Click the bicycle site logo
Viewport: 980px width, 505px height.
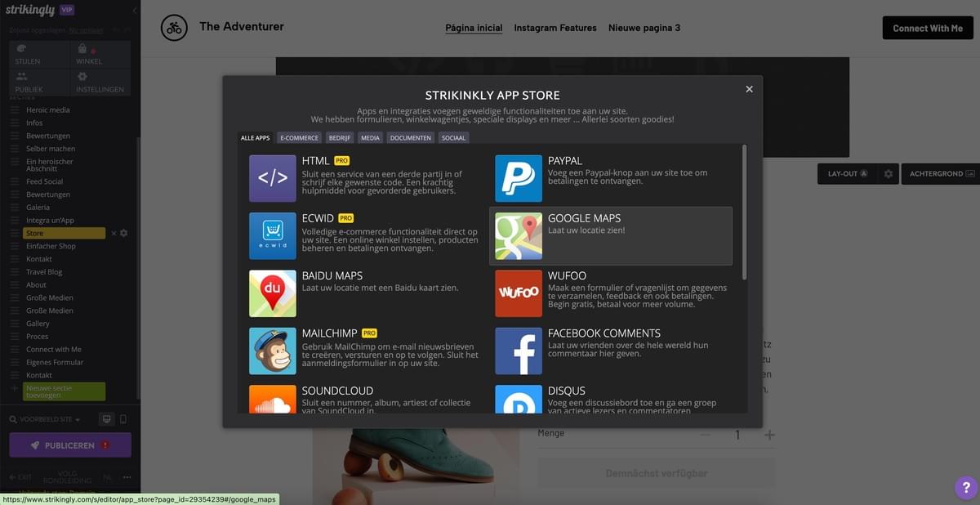click(174, 28)
